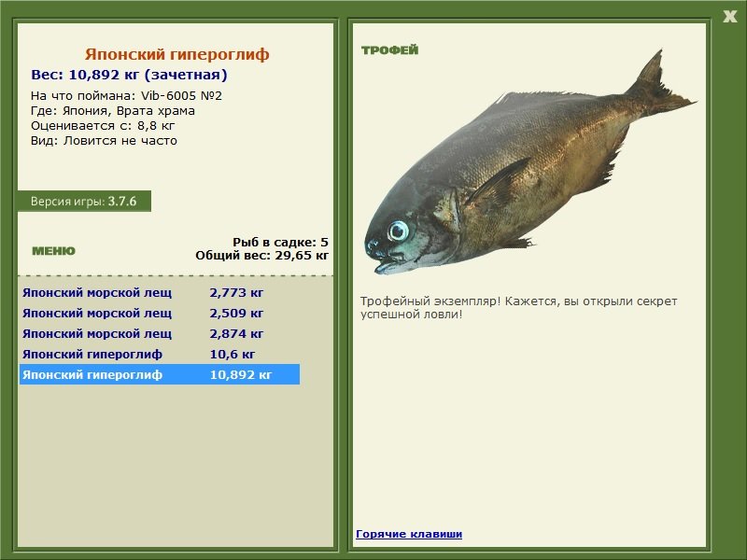This screenshot has height=560, width=747.
Task: Open the МЕНЮ button
Action: coord(53,251)
